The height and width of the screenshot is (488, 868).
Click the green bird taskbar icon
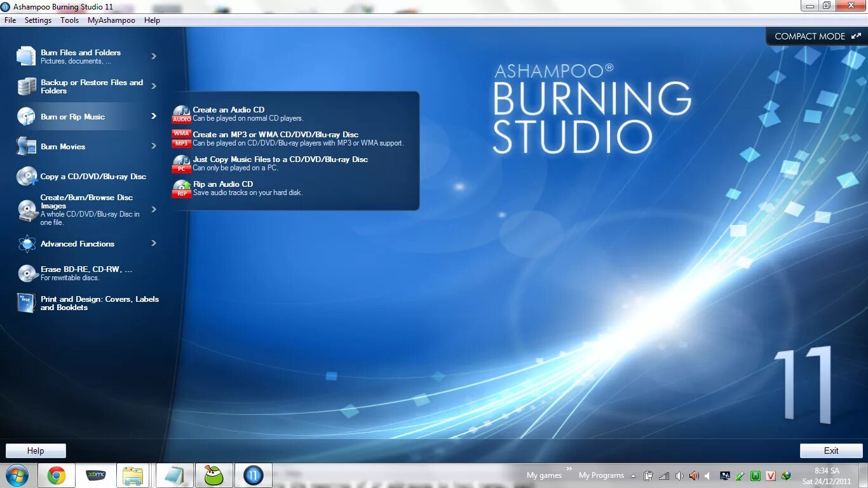pos(214,475)
